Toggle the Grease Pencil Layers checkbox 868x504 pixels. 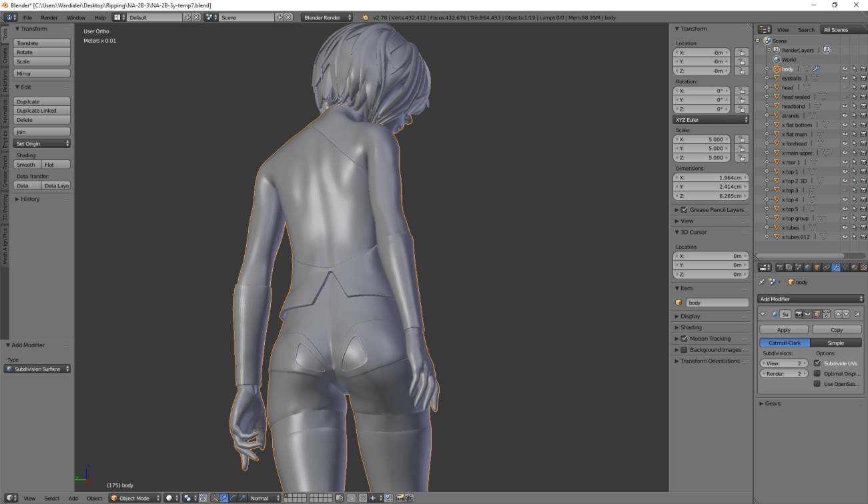click(684, 209)
